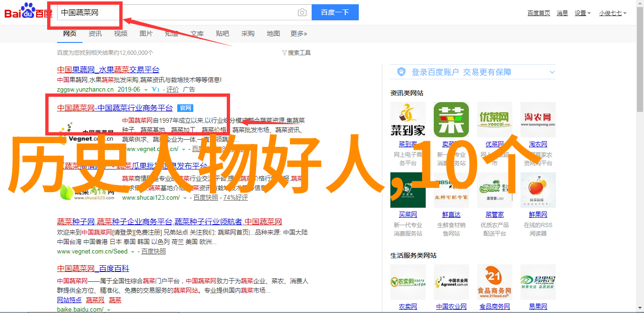
Task: Open the 优菜网 text link
Action: point(495,144)
